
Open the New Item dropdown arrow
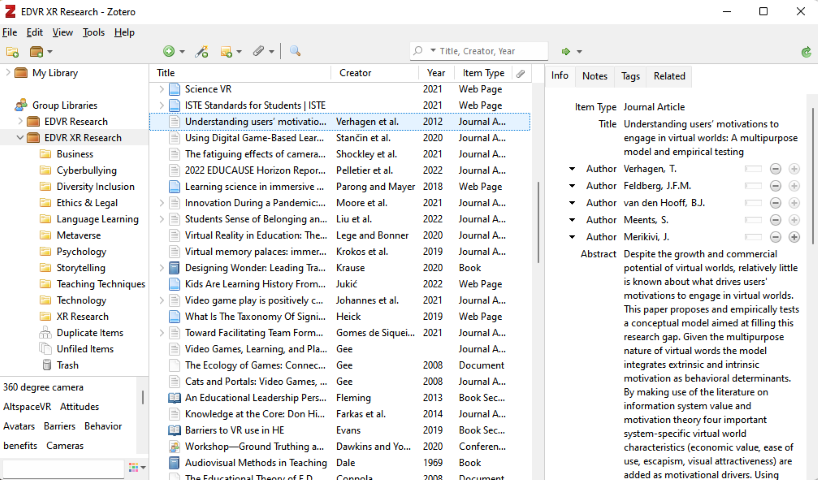182,52
